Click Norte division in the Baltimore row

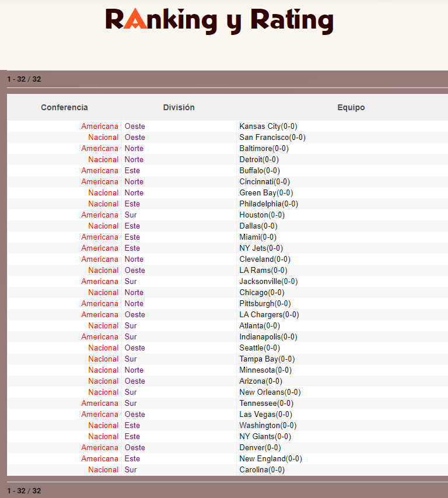134,148
